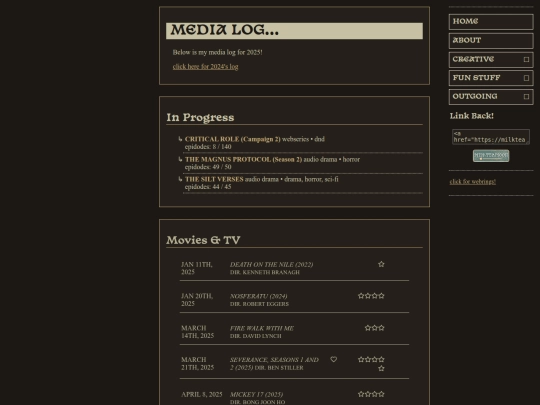The width and height of the screenshot is (540, 405).
Task: Expand the Fun Stuff submenu square toggle
Action: (x=526, y=78)
